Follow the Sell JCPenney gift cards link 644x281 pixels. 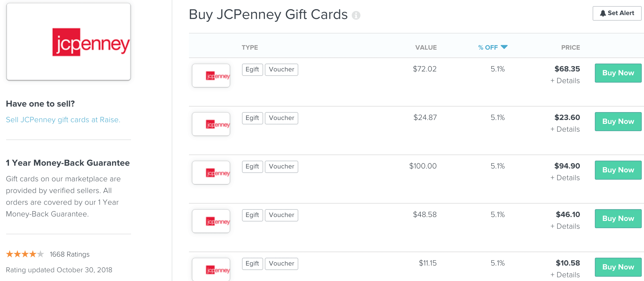[x=63, y=120]
